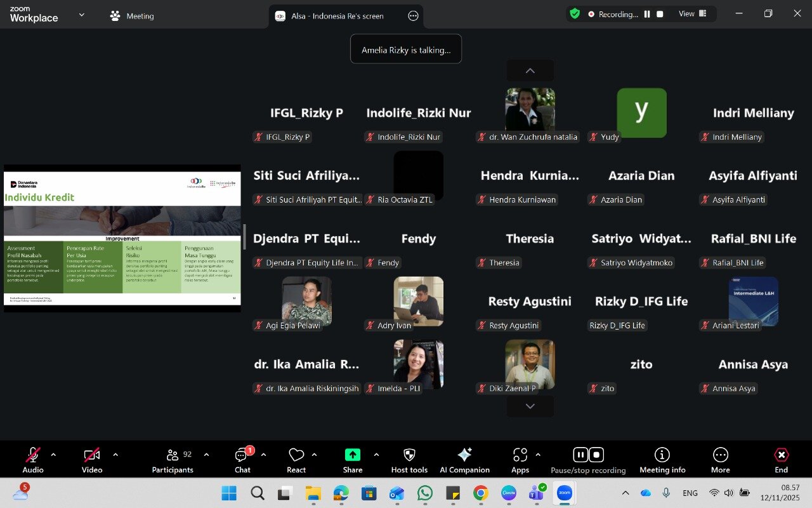
Task: Open the More options menu
Action: click(720, 460)
